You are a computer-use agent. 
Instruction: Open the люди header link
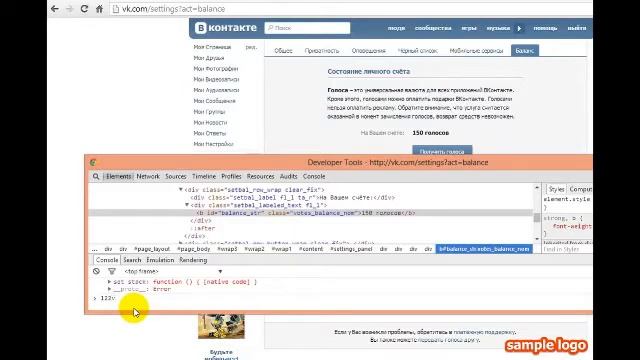click(x=396, y=28)
